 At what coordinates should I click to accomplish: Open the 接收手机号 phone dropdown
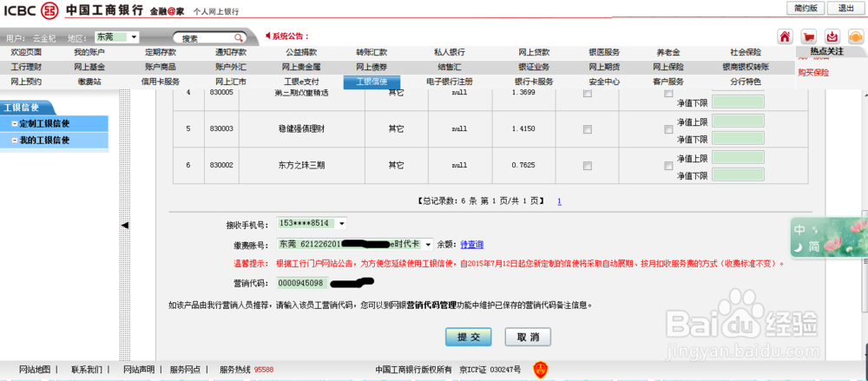coord(312,223)
